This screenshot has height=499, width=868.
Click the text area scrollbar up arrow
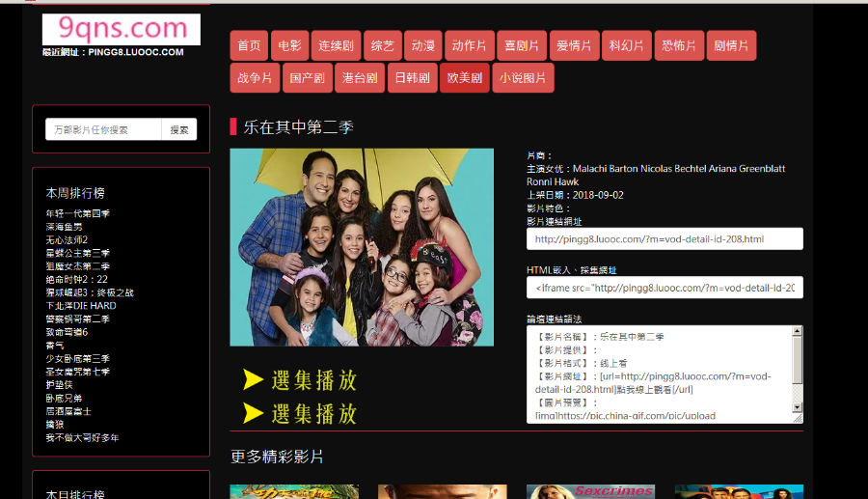click(x=798, y=331)
